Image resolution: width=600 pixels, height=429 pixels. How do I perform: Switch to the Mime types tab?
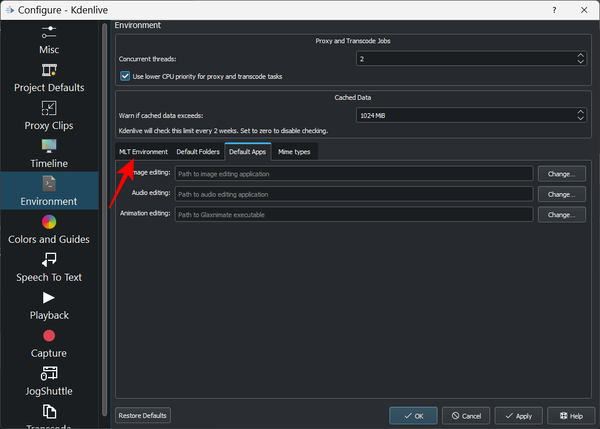coord(294,152)
